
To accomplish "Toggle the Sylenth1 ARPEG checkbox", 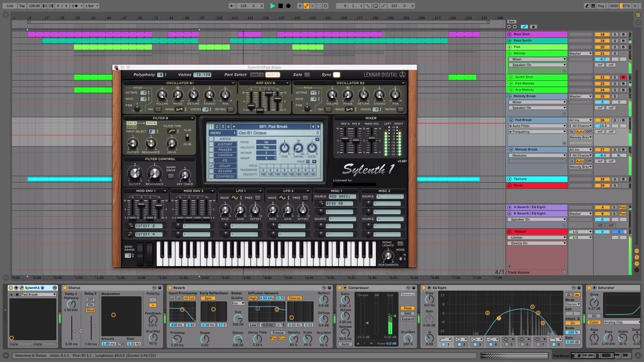I will 212,139.
